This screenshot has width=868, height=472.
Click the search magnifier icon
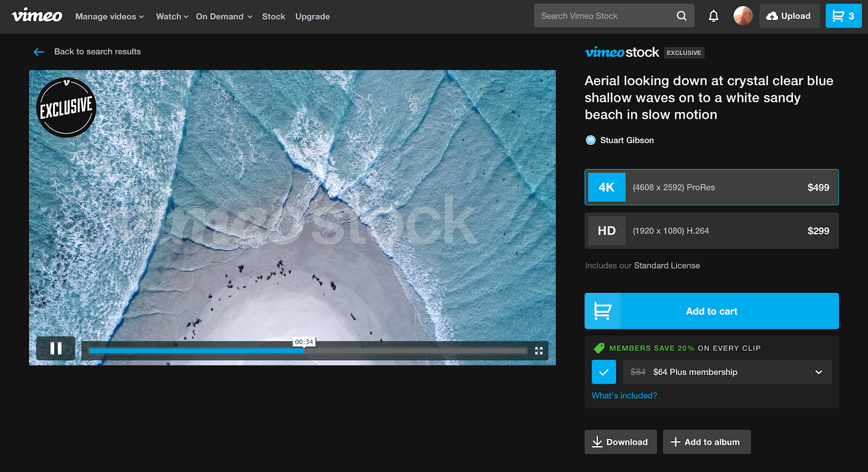point(681,16)
